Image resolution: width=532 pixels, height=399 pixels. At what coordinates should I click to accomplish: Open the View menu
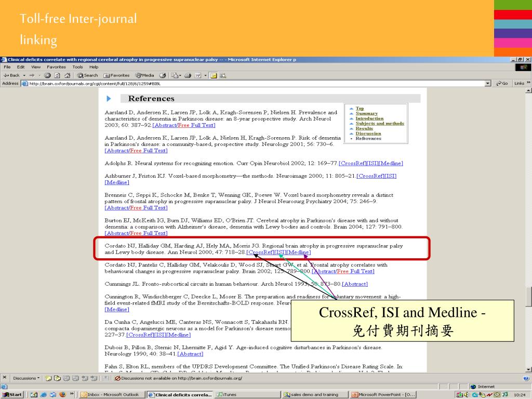pos(36,67)
